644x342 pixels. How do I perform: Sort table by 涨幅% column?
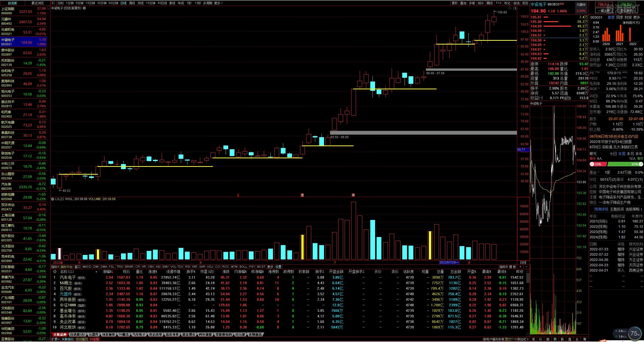108,272
